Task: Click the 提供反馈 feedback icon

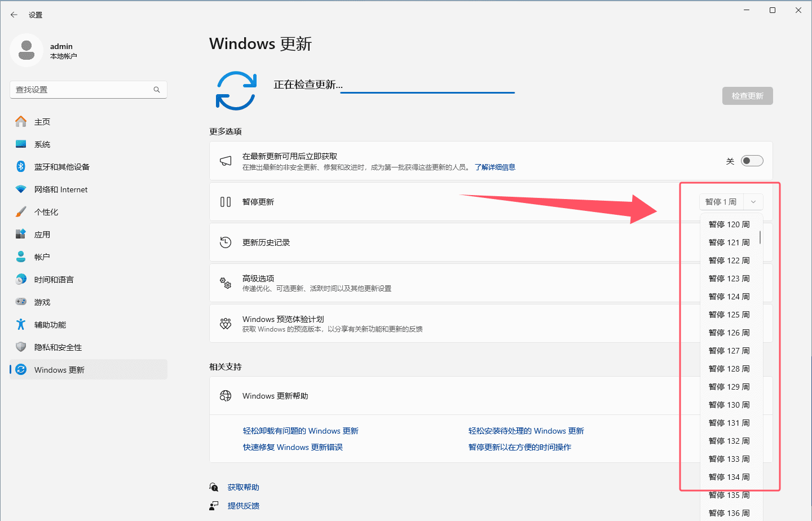Action: point(214,506)
